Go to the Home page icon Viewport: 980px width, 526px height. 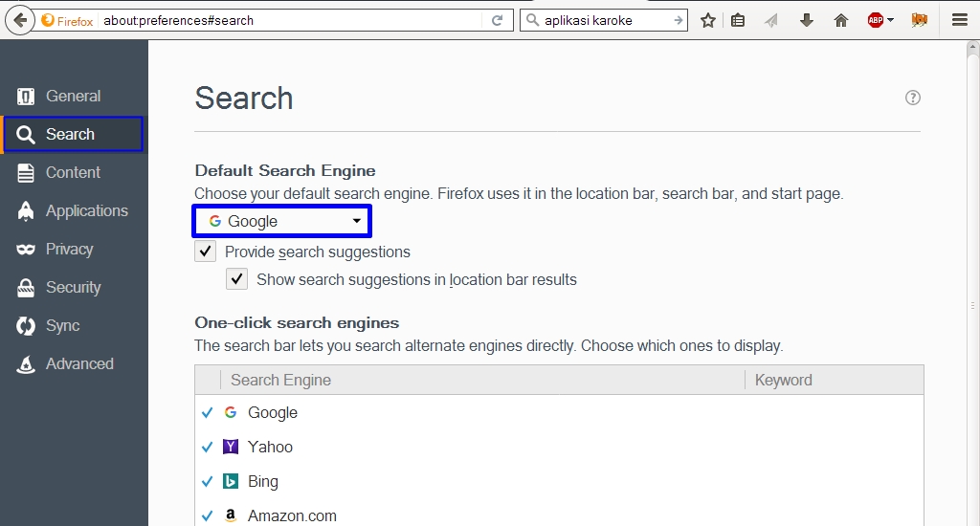pos(841,20)
